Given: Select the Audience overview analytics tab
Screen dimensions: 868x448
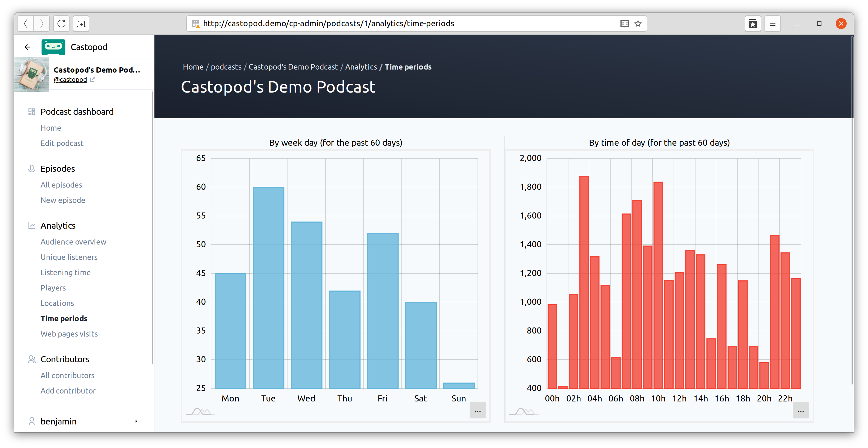Looking at the screenshot, I should coord(74,242).
